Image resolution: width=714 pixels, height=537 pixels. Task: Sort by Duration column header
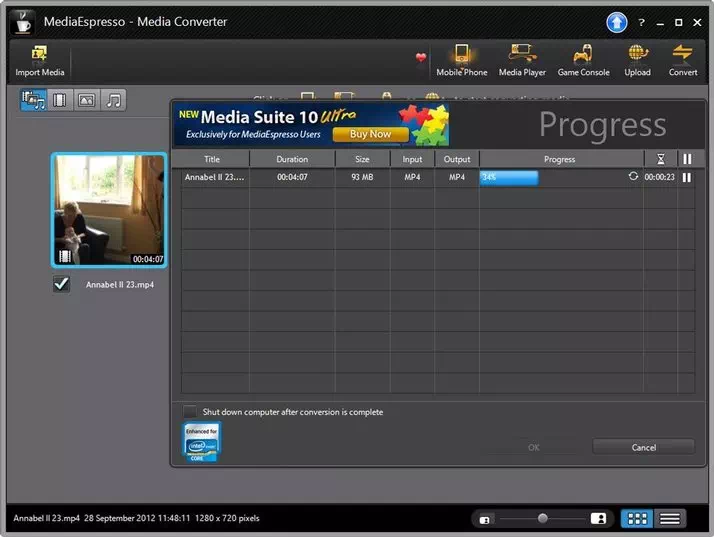click(292, 159)
